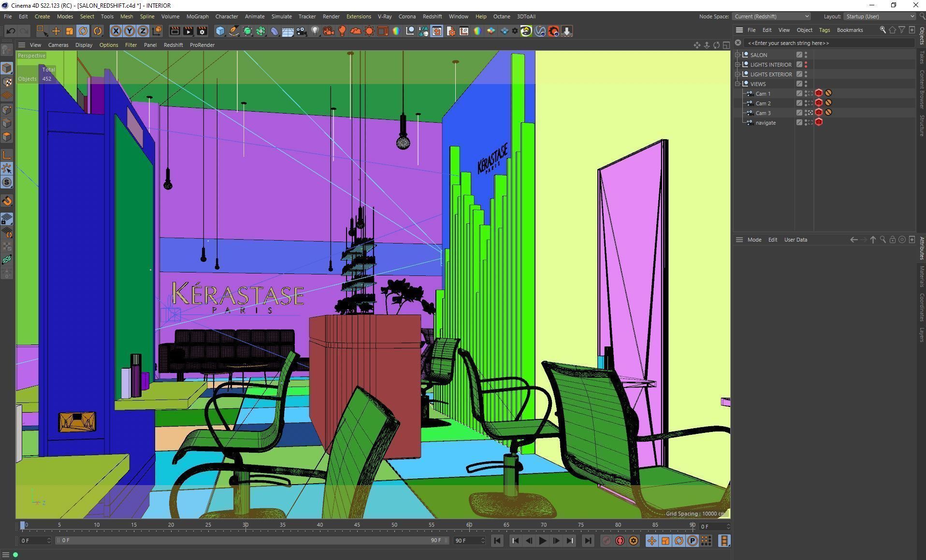Viewport: 926px width, 560px height.
Task: Activate navigate camera in viewport
Action: (810, 123)
